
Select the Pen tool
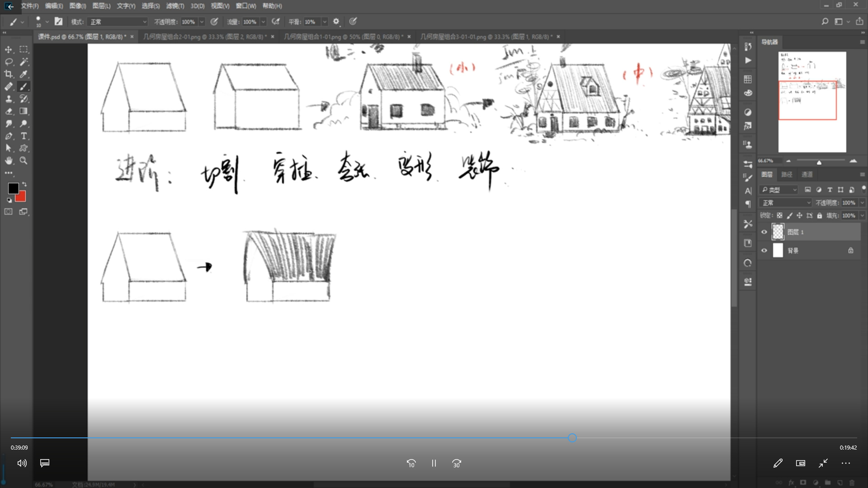coord(9,136)
